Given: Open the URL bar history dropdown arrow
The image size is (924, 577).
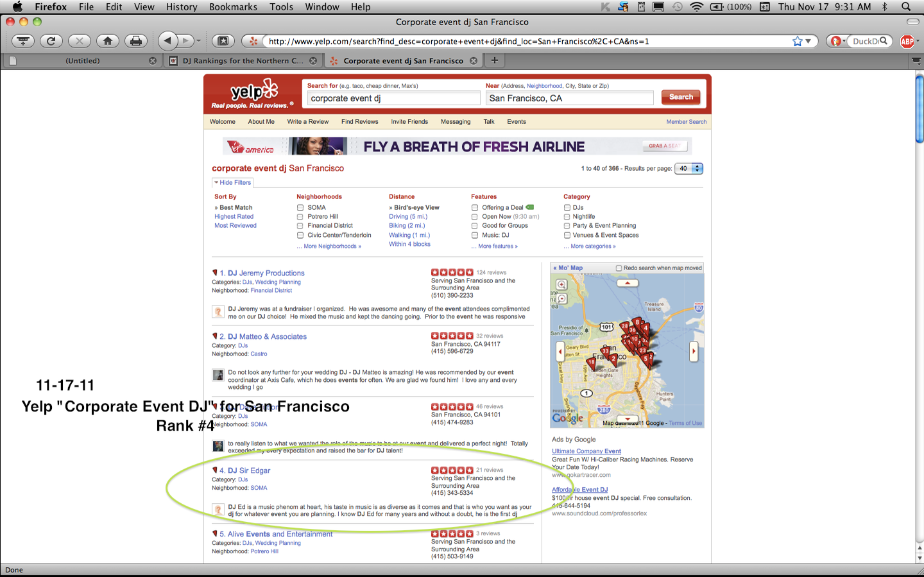Looking at the screenshot, I should pos(809,41).
